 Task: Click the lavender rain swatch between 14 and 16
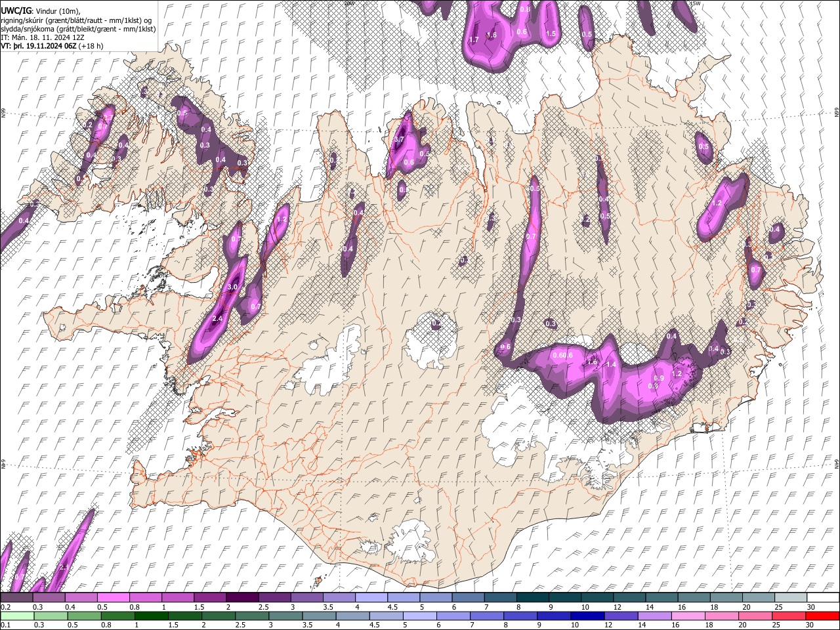click(x=654, y=616)
